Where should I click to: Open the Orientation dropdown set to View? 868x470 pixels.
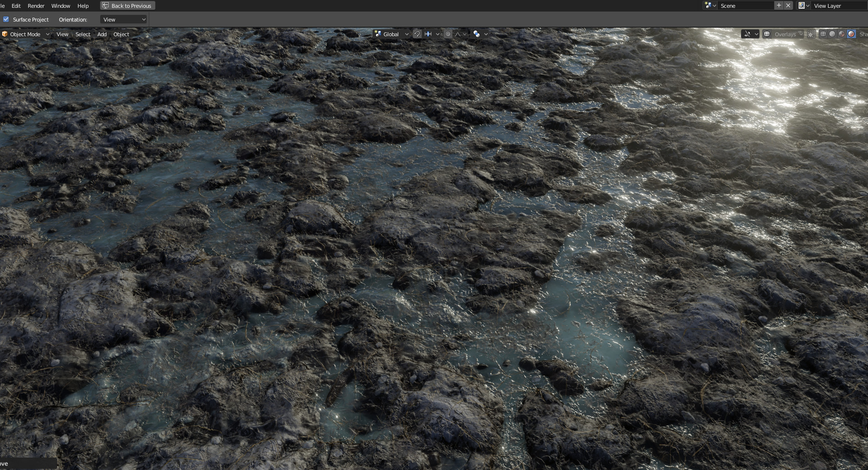123,19
